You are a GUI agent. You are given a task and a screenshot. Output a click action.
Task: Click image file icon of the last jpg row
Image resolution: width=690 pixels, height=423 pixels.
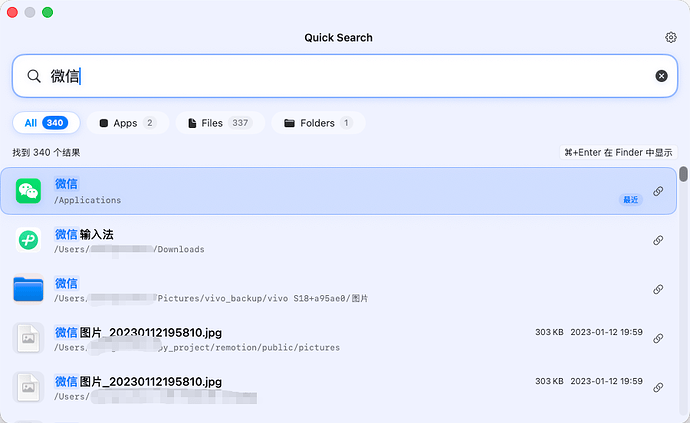(x=29, y=387)
